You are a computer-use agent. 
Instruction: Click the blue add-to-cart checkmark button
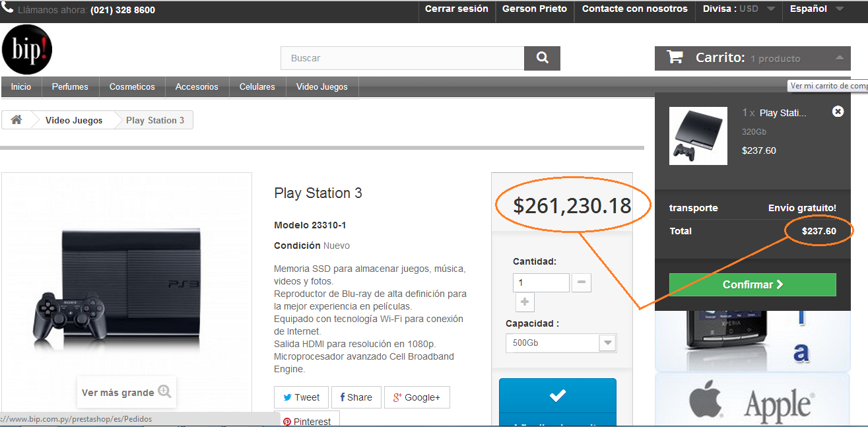(558, 402)
